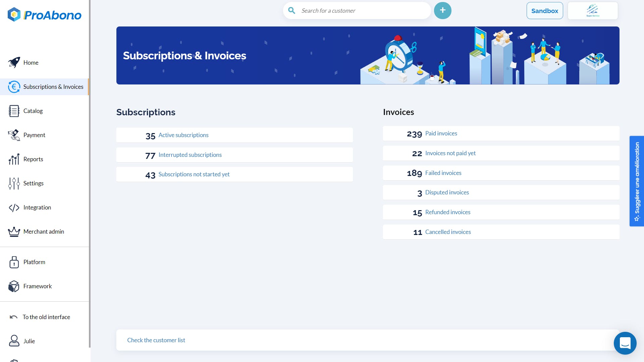Click the Framework cube icon
The image size is (644, 362).
pos(14,286)
